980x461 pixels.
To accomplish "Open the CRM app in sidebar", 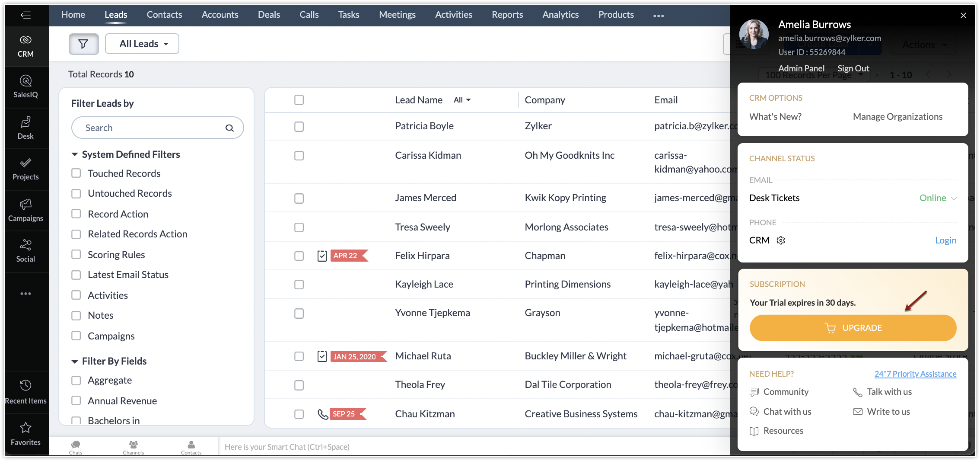I will point(25,46).
